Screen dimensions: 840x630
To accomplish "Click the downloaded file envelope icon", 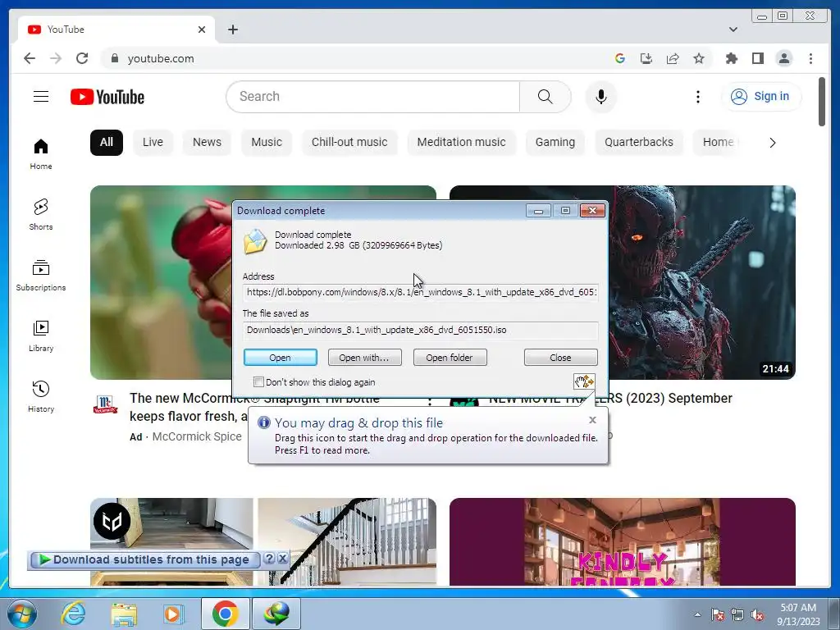I will [x=255, y=241].
